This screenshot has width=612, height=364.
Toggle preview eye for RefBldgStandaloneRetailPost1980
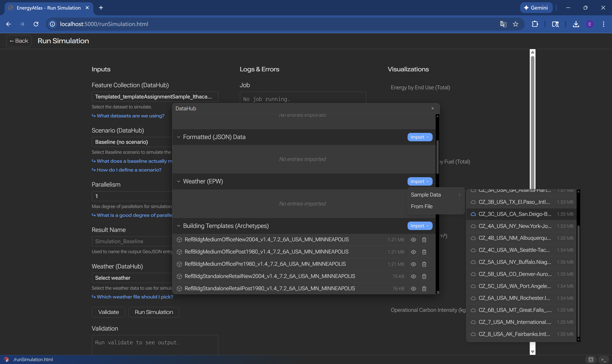click(x=413, y=289)
